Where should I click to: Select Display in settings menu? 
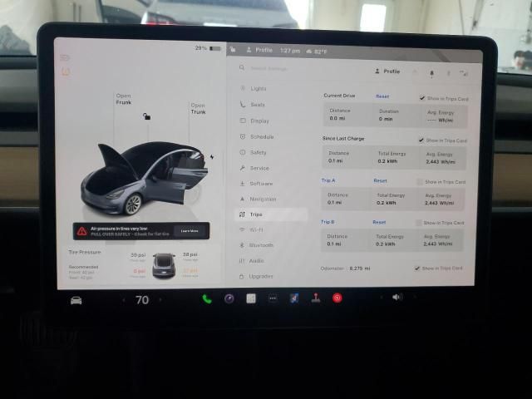click(x=259, y=121)
